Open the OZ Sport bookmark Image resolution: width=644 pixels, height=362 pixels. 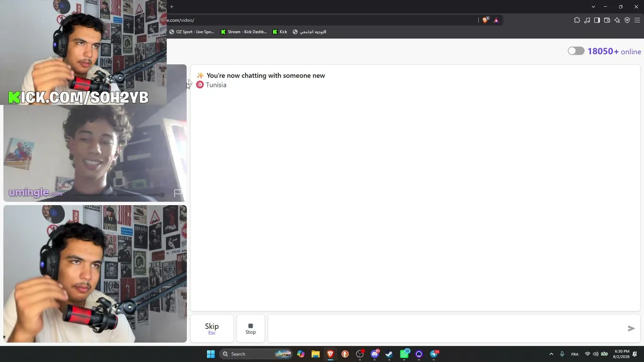[192, 32]
